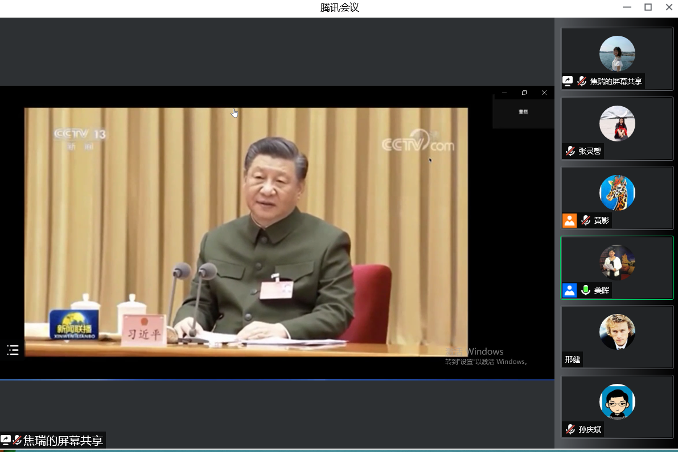
Task: Select the blond man avatar participant tile
Action: [617, 332]
